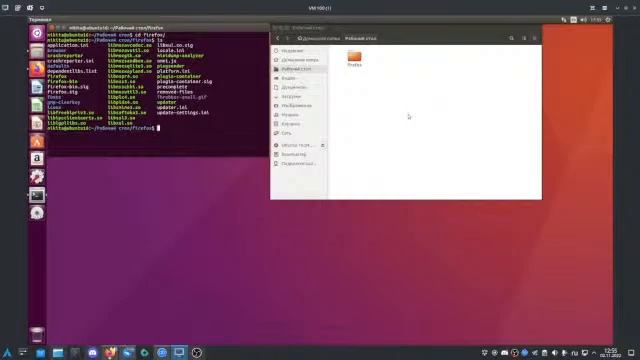640x360 pixels.
Task: Click Подключиться к серверу in Files sidebar
Action: tap(299, 164)
